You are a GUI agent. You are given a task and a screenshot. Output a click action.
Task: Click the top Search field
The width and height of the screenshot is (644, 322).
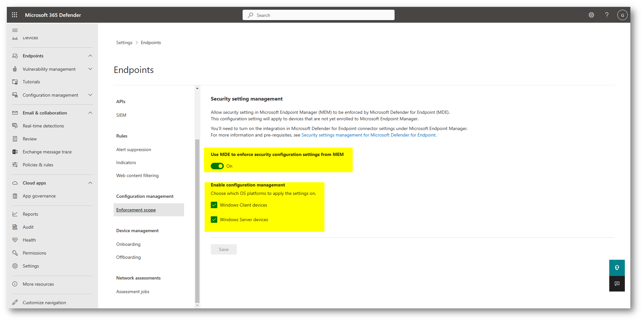[x=318, y=15]
